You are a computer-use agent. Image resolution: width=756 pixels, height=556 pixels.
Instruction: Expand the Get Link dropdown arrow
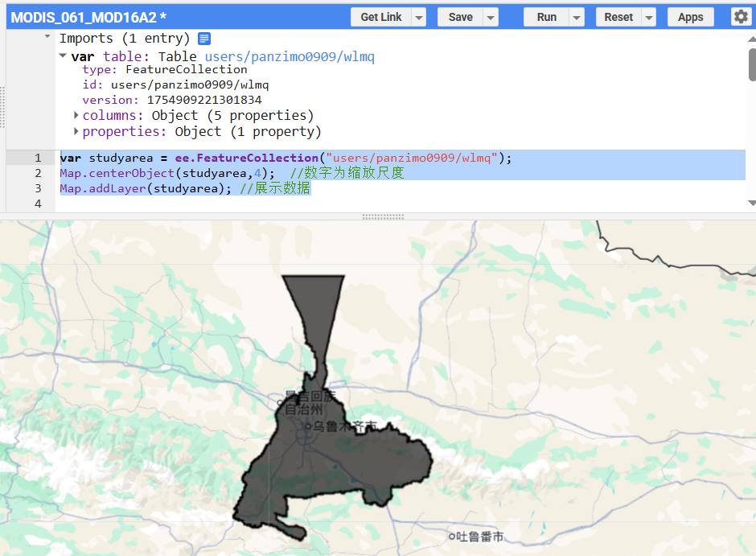(x=419, y=16)
